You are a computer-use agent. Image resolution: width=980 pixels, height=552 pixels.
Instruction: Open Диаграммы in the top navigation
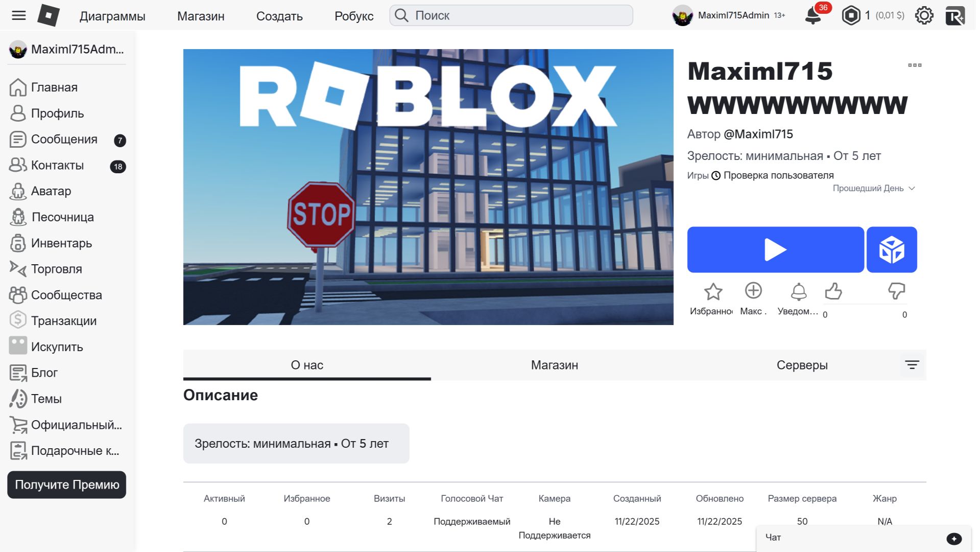(112, 16)
